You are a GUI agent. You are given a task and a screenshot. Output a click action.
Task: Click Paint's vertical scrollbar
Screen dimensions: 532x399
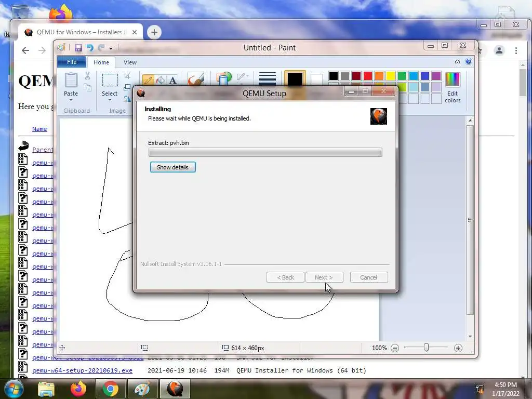[470, 220]
